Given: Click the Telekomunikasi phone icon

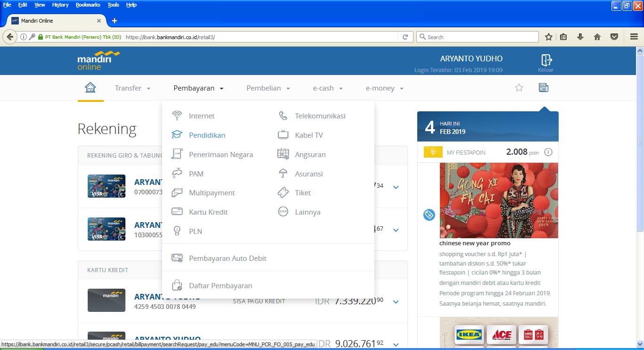Looking at the screenshot, I should tap(283, 116).
